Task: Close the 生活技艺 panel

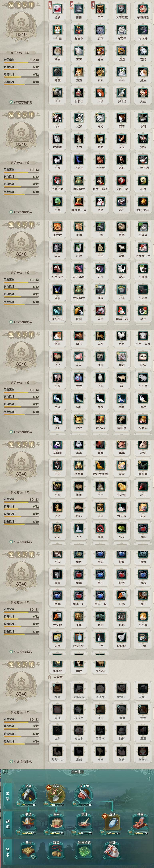Action: point(150,772)
